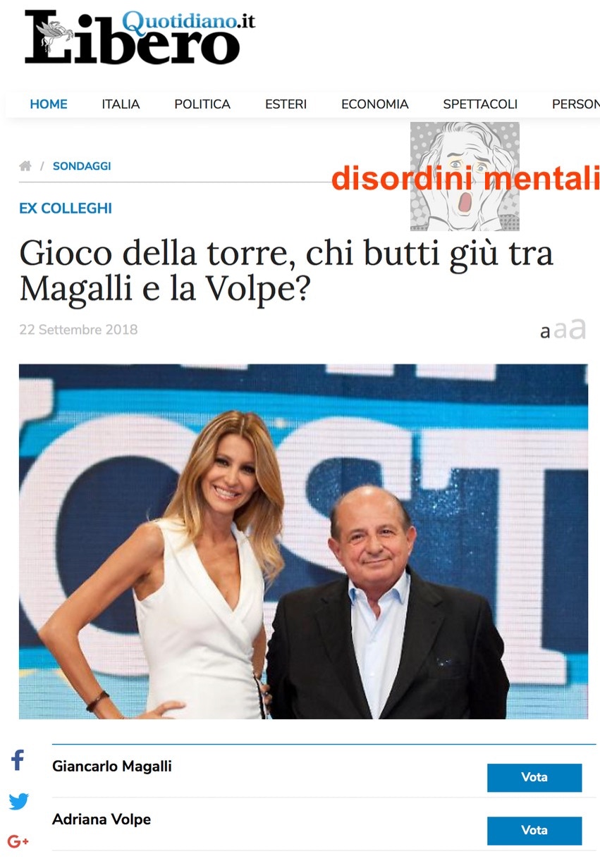Image resolution: width=600 pixels, height=868 pixels.
Task: Select smallest font size 'a'
Action: tap(545, 331)
